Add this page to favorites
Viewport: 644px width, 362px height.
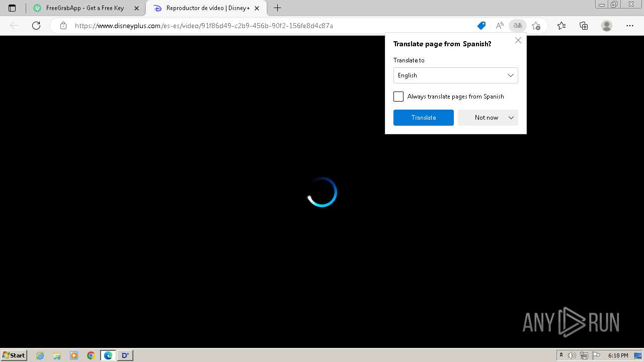click(536, 26)
